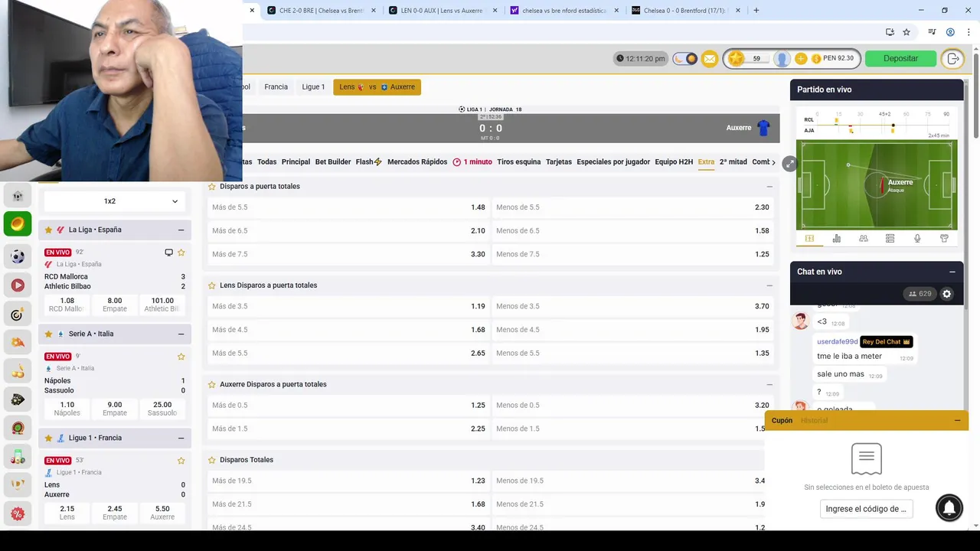The image size is (980, 551).
Task: Minimize the Cupón betslip panel
Action: tap(957, 420)
